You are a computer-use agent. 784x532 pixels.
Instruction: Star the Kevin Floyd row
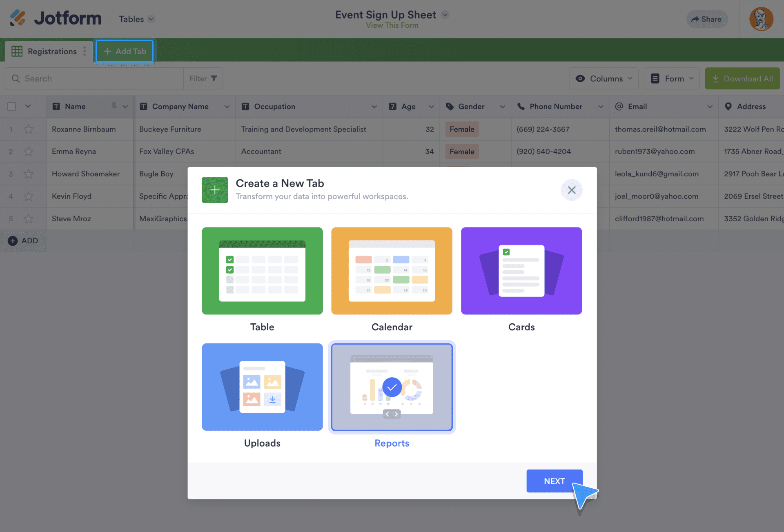point(28,196)
